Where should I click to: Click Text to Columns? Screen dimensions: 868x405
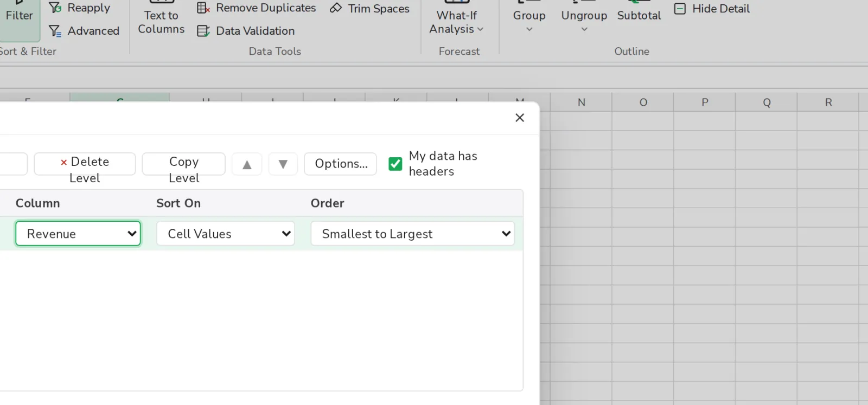pyautogui.click(x=161, y=18)
